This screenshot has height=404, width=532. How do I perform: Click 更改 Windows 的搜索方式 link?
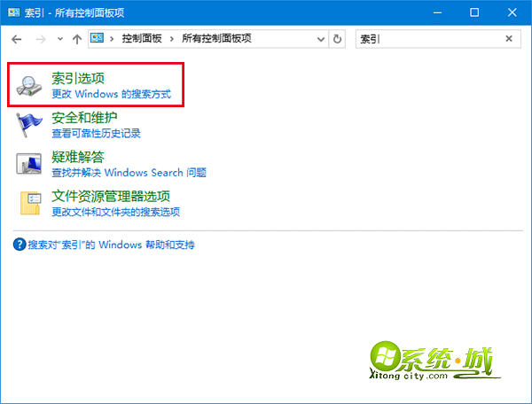coord(110,94)
